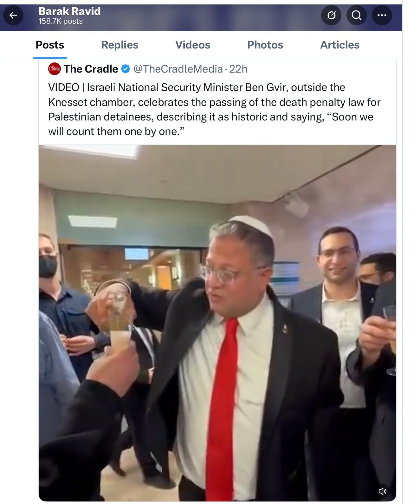420x504 pixels.
Task: Select the Posts tab
Action: 50,45
